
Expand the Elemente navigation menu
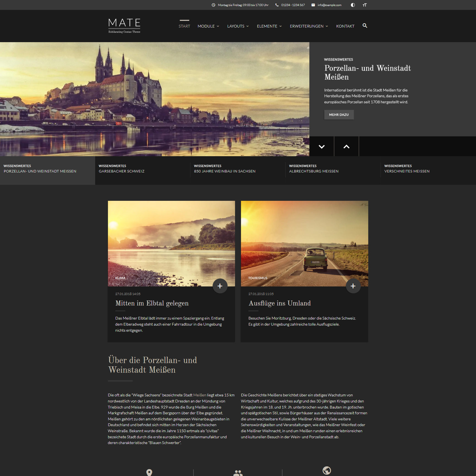269,26
